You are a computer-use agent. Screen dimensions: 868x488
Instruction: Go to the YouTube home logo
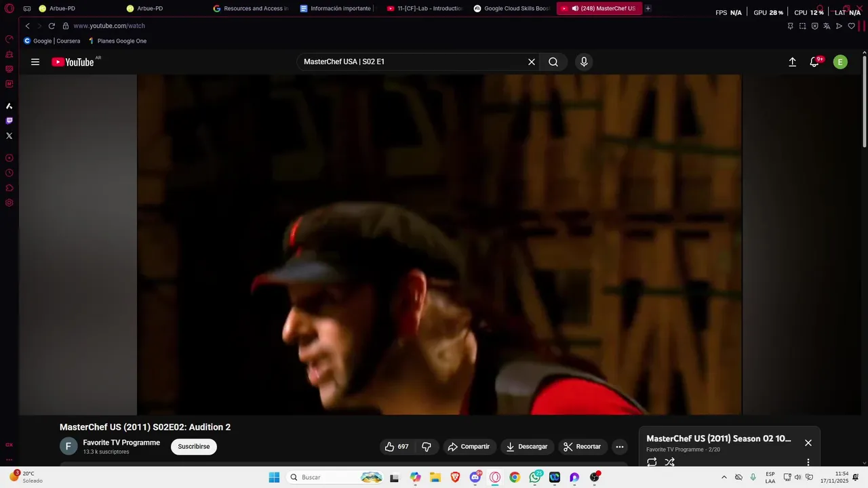(73, 62)
